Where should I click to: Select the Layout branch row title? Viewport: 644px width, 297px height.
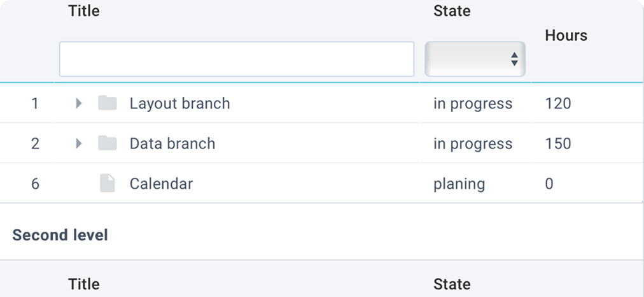tap(179, 103)
